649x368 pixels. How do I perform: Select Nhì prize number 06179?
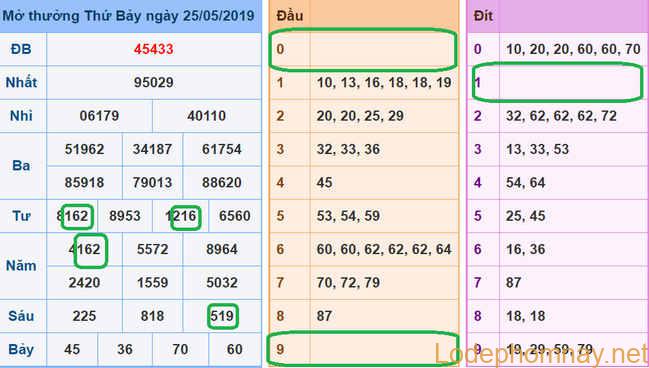click(99, 116)
